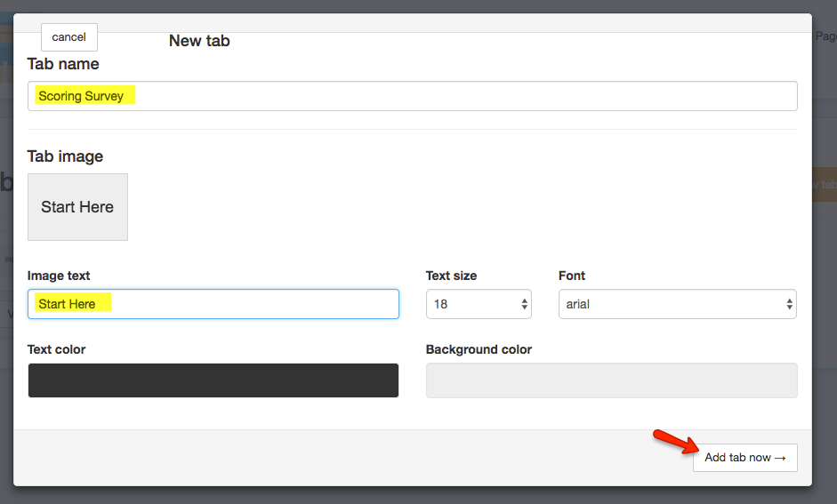The height and width of the screenshot is (504, 837).
Task: Click the dimmed backdrop below the dialog
Action: tap(418, 495)
